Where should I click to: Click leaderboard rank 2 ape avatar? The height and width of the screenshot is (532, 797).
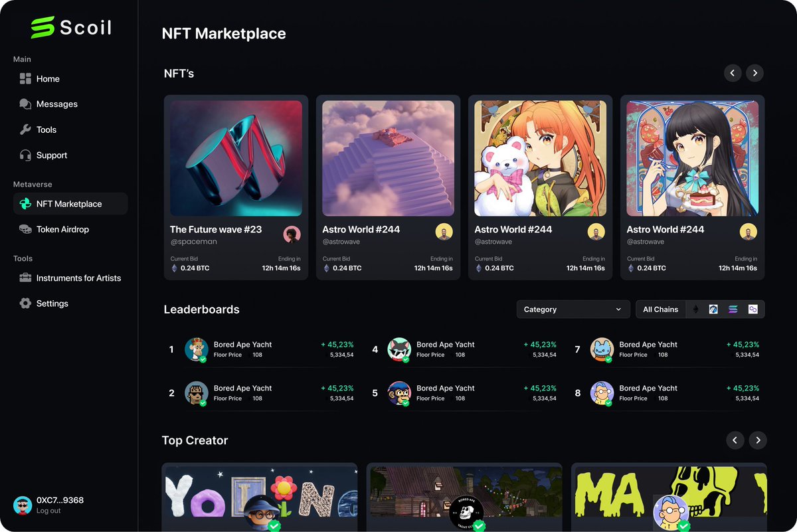(197, 393)
